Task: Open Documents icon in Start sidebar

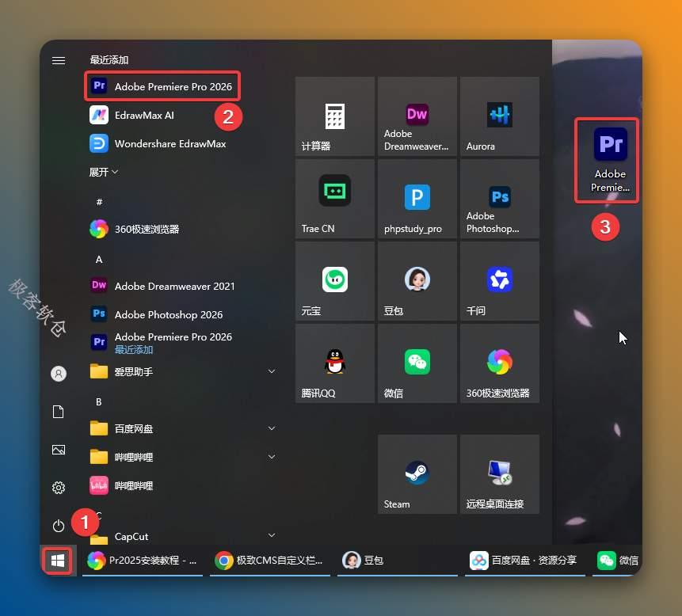Action: pos(59,411)
